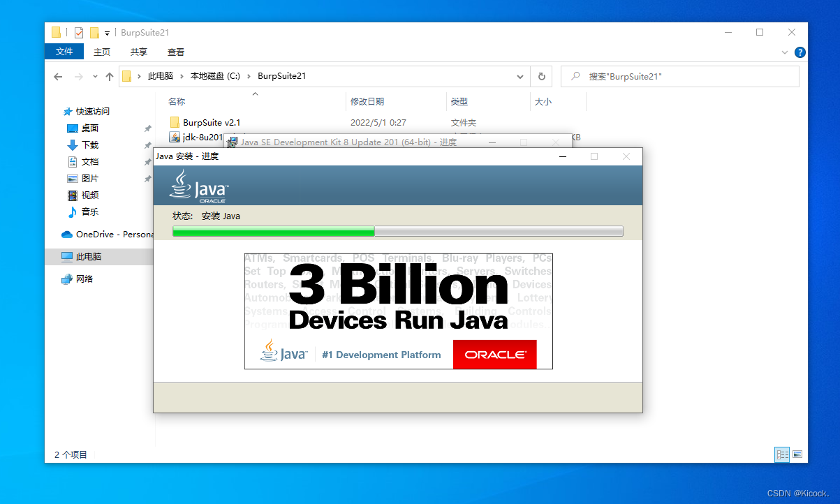Image resolution: width=840 pixels, height=504 pixels.
Task: Click the 2022/5/1 0:27 date cell
Action: [x=378, y=122]
